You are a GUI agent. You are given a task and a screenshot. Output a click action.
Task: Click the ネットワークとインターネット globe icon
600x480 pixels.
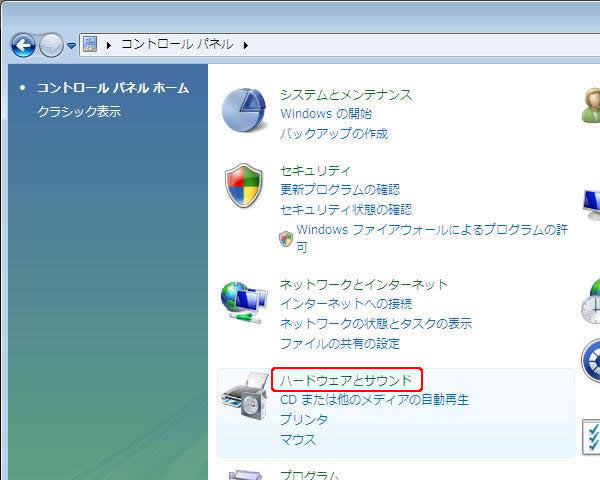[x=244, y=302]
